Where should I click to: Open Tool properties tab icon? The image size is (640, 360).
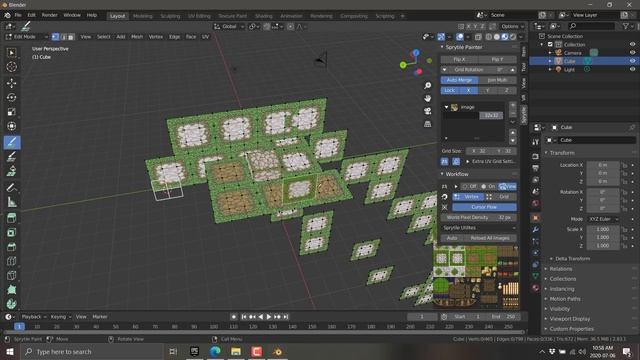tap(536, 142)
